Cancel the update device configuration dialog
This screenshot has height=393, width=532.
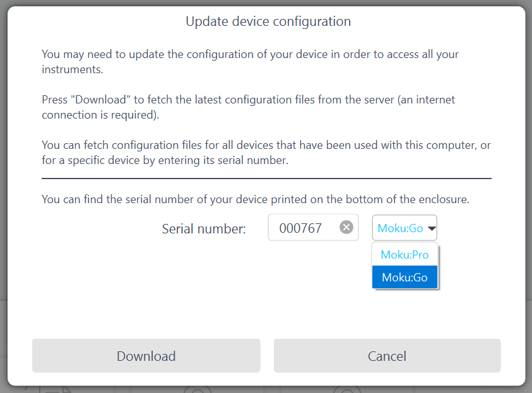coord(387,356)
